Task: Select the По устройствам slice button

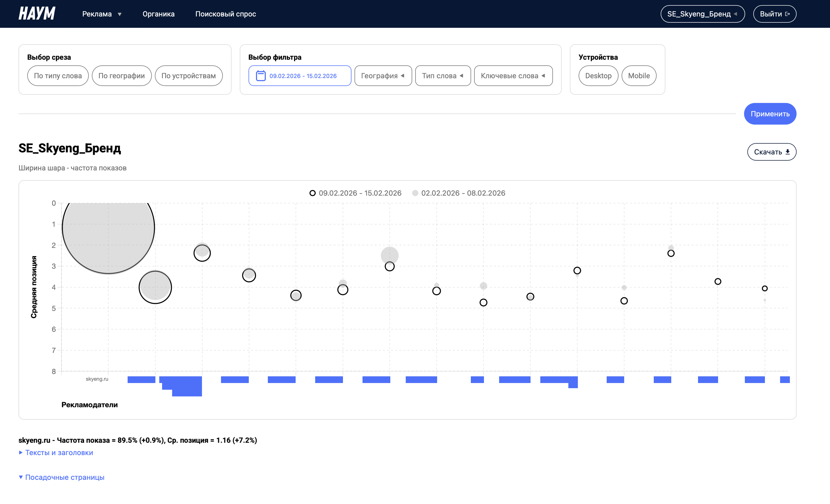Action: [x=188, y=76]
